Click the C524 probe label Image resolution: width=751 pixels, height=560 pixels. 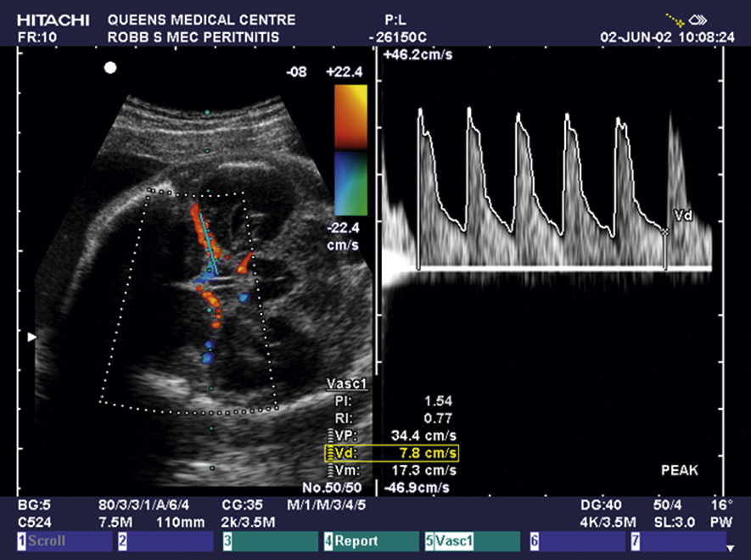tap(35, 522)
